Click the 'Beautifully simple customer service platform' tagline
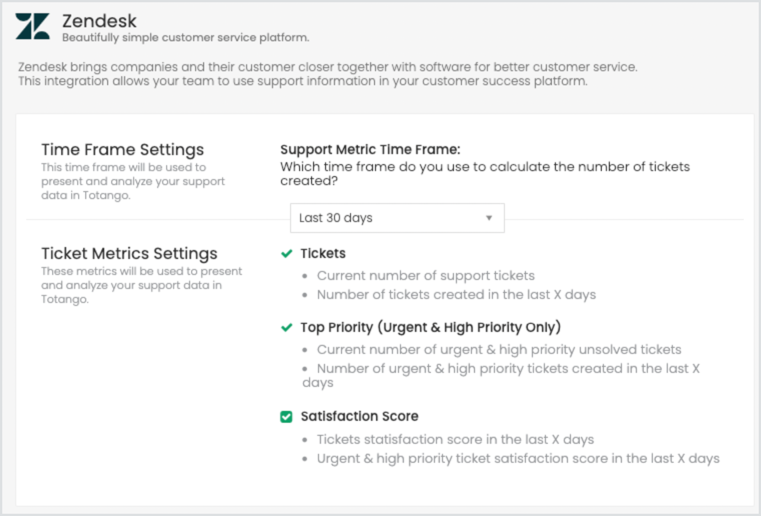 (x=185, y=37)
